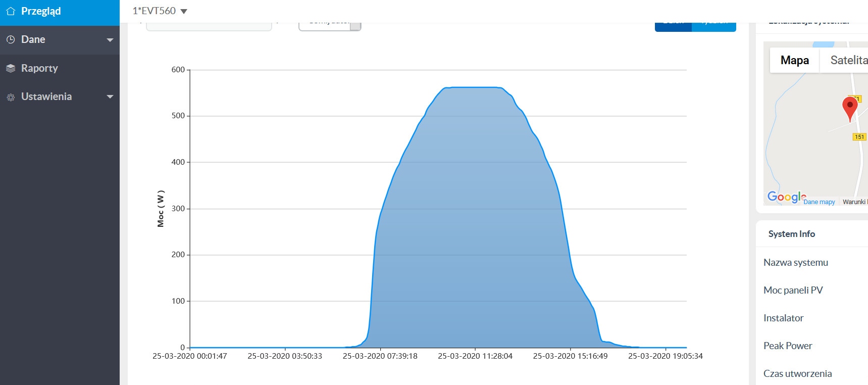Click the Google logo on the map
This screenshot has width=868, height=385.
[786, 197]
